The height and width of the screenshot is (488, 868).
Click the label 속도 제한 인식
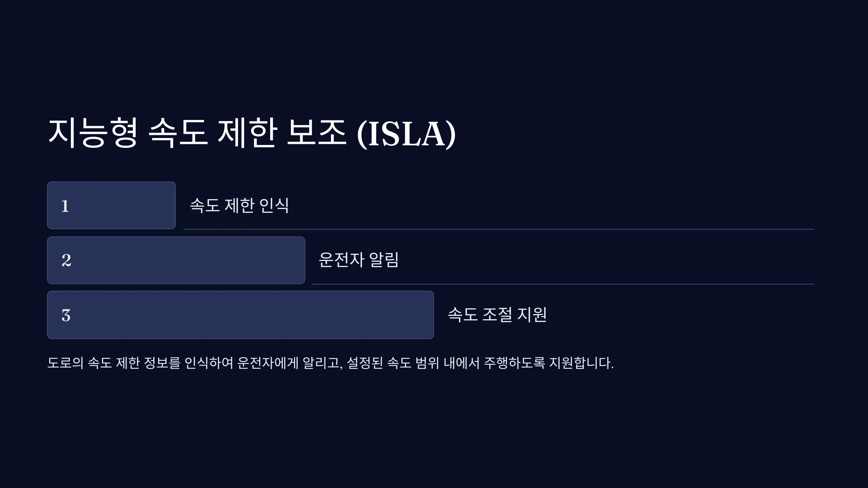(x=239, y=205)
